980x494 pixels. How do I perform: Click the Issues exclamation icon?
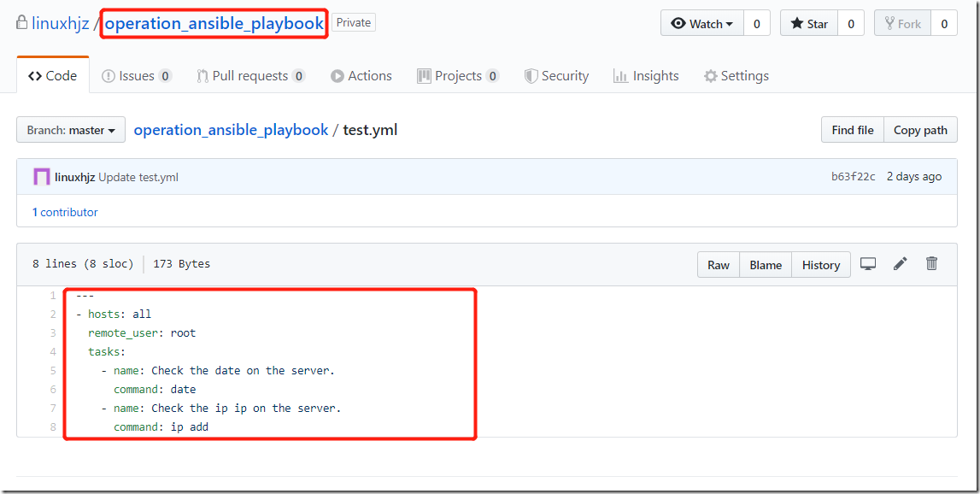point(109,76)
